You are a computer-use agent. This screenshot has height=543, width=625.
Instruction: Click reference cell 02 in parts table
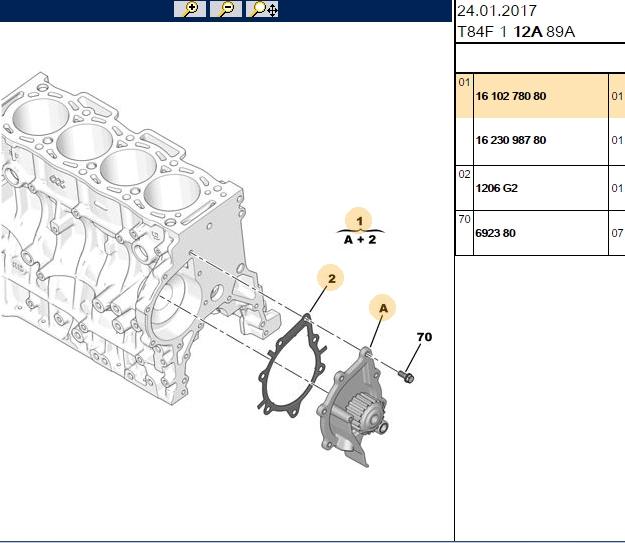[x=464, y=174]
